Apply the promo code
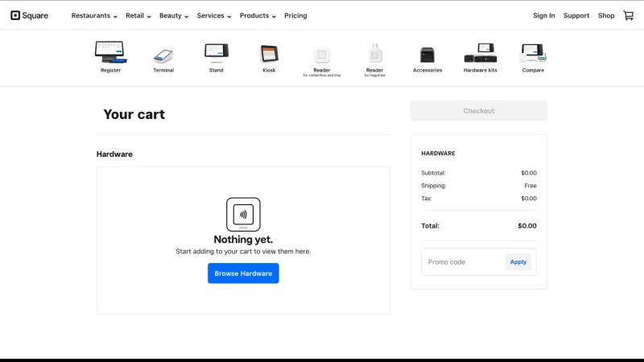The height and width of the screenshot is (362, 644). (x=518, y=262)
